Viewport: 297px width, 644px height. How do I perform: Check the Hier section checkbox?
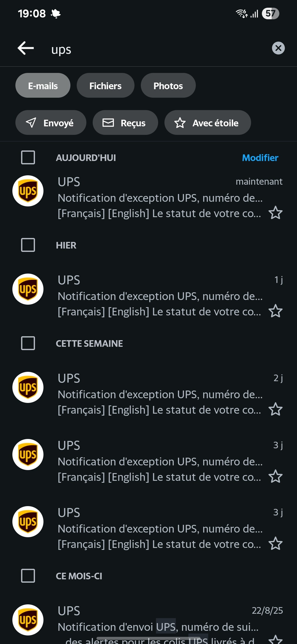pyautogui.click(x=28, y=245)
